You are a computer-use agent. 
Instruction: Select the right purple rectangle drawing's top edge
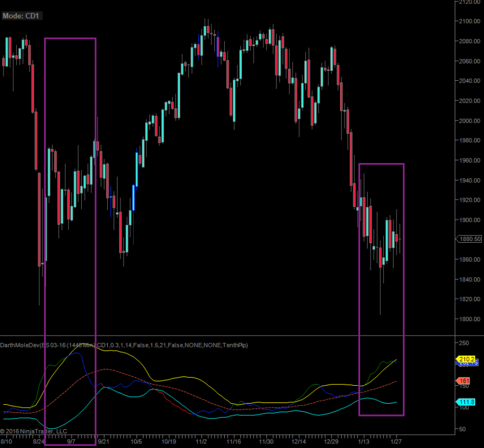pos(381,164)
